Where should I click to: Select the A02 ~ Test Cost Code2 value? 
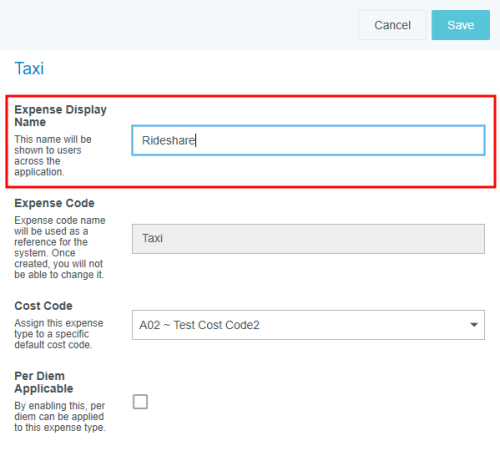(x=199, y=325)
